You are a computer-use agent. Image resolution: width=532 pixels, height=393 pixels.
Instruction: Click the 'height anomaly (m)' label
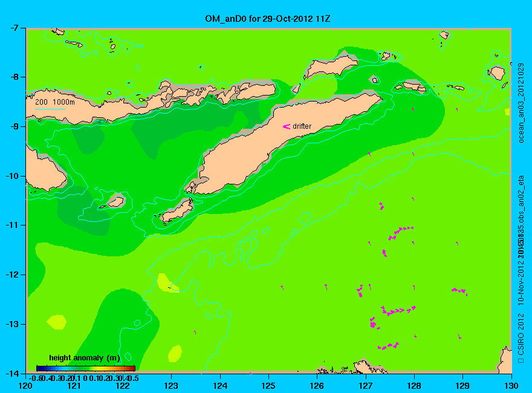click(x=85, y=358)
